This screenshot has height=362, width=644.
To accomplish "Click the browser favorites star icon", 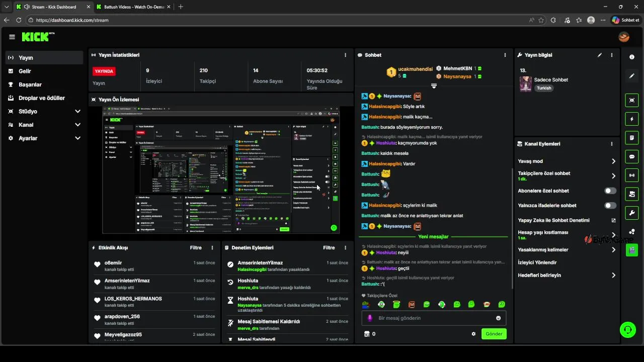I will tap(541, 20).
